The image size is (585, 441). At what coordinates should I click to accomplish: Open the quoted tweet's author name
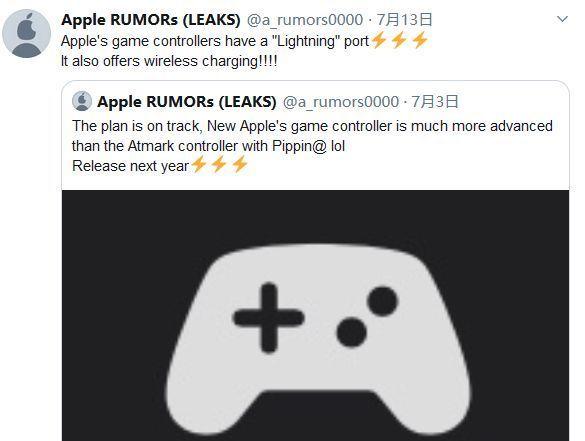coord(187,102)
